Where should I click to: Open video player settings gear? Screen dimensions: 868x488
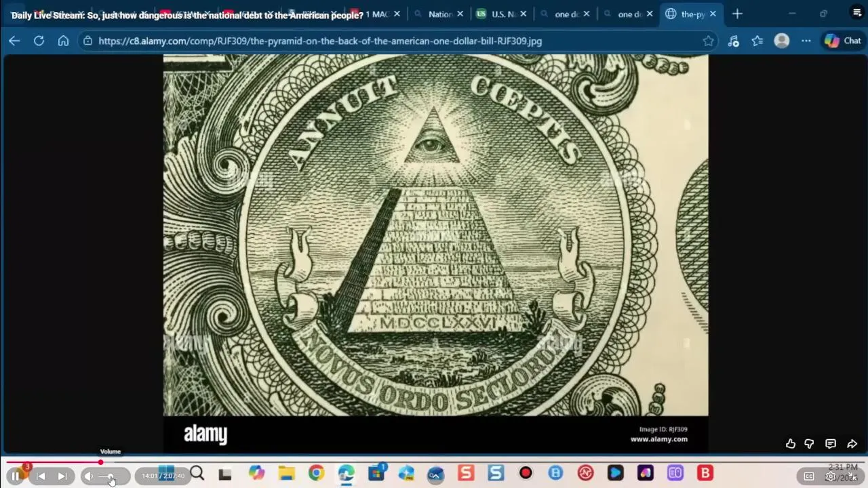coord(831,476)
